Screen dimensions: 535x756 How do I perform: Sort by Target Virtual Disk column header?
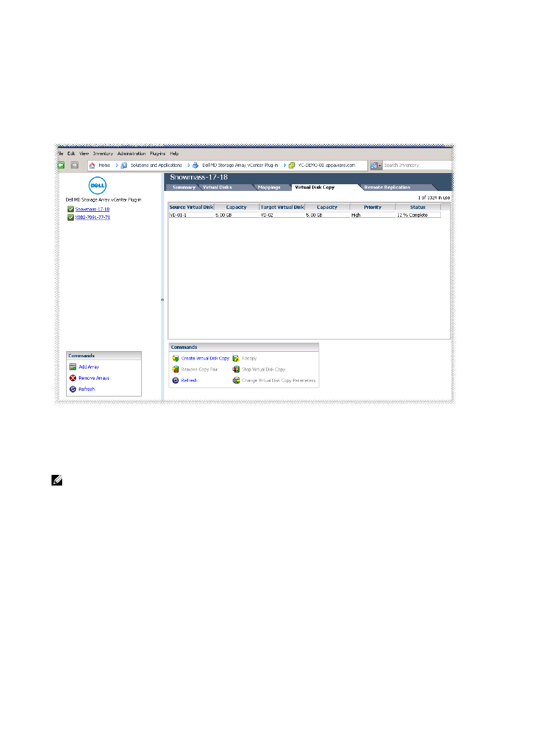coord(282,207)
